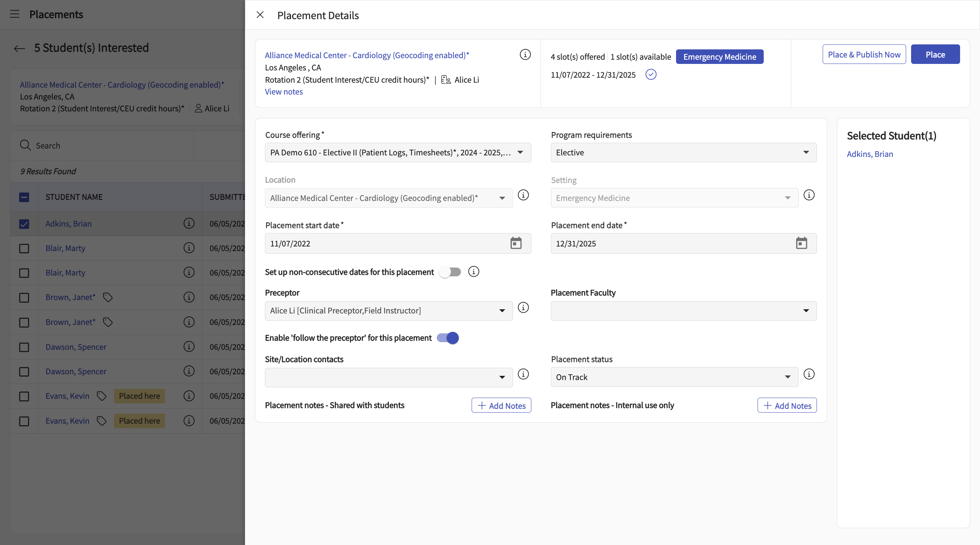Click info icon next to non-consecutive dates
Viewport: 980px width, 545px height.
tap(474, 272)
